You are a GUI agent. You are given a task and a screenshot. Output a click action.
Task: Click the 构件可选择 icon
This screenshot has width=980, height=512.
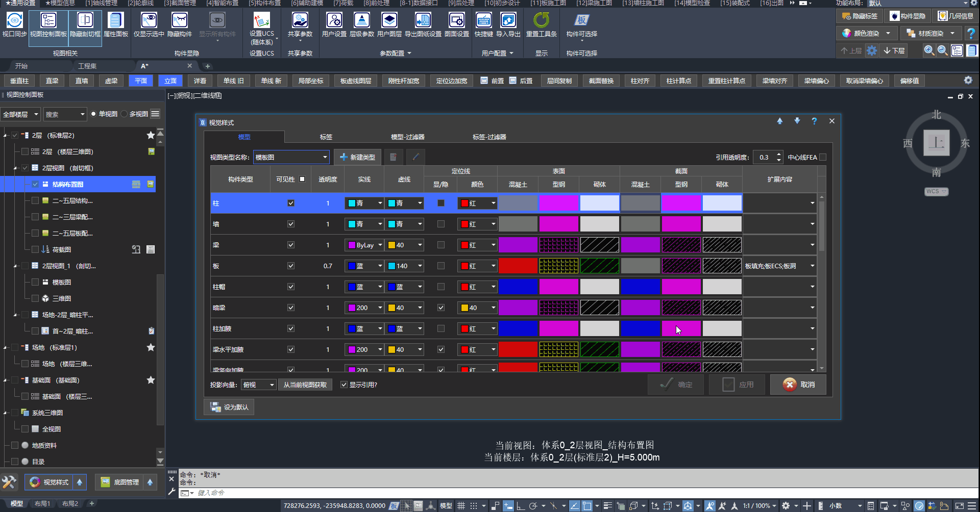(582, 24)
